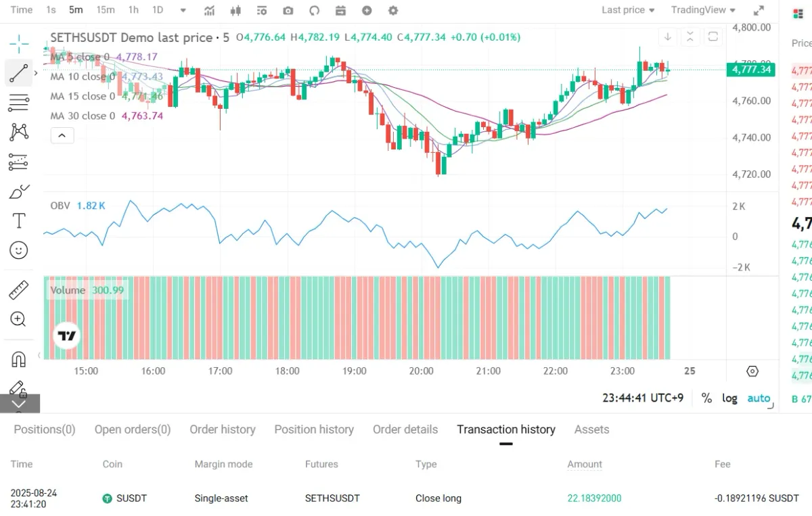
Task: Open the emoji sticker tool
Action: tap(19, 250)
